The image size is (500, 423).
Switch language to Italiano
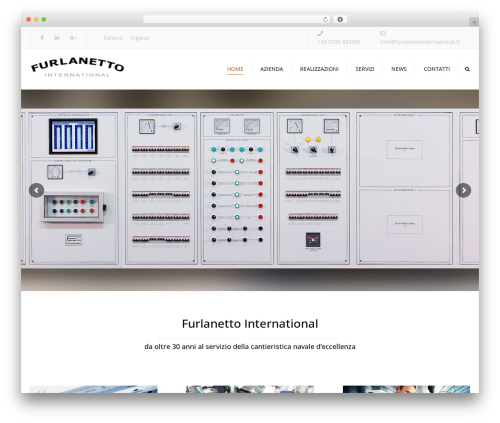click(113, 38)
